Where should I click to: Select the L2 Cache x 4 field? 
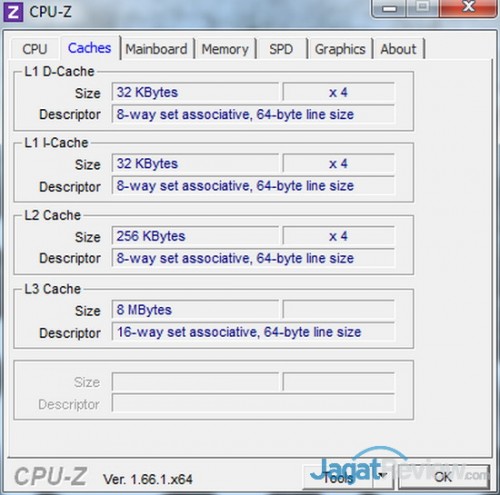coord(339,236)
